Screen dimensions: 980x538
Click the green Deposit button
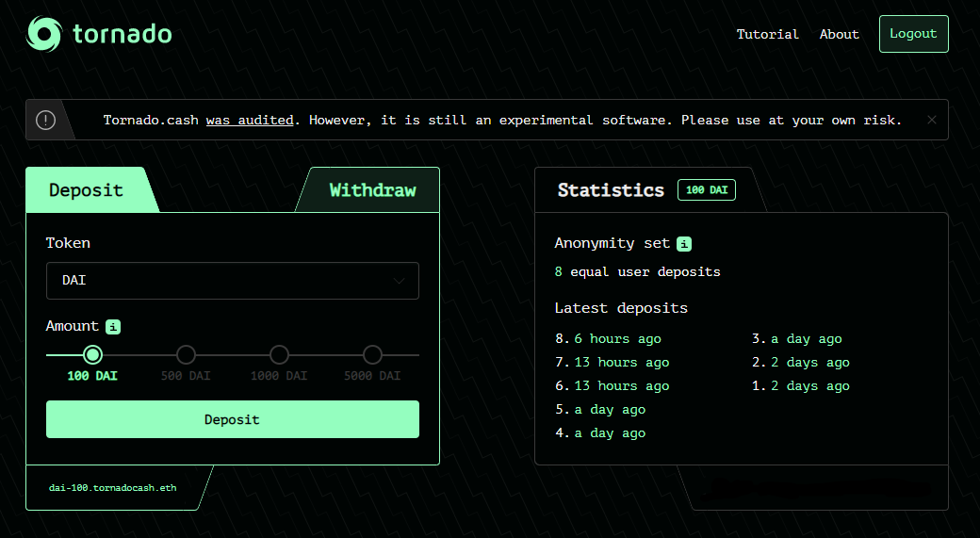click(x=233, y=419)
